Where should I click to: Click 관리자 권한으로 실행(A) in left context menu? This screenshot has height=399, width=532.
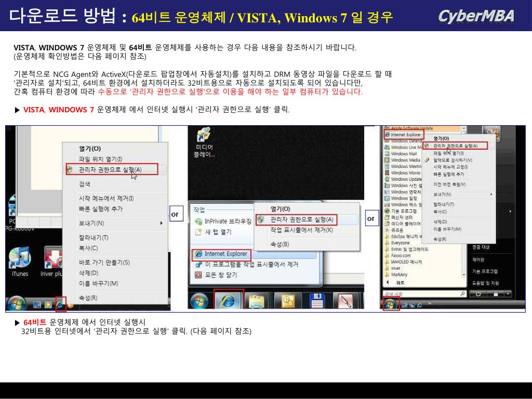112,169
